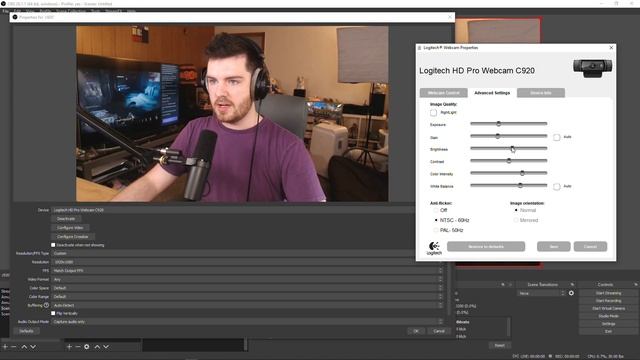
Task: Click Save in Webcam Properties
Action: 553,247
